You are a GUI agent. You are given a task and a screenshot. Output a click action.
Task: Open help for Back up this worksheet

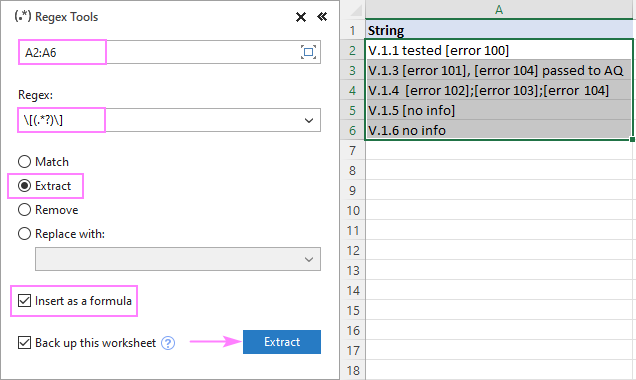coord(168,343)
